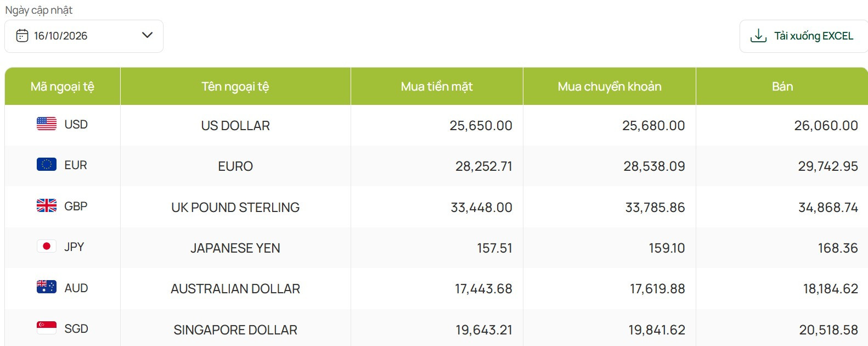Click the calendar icon in the date field
The image size is (868, 346).
tap(22, 36)
